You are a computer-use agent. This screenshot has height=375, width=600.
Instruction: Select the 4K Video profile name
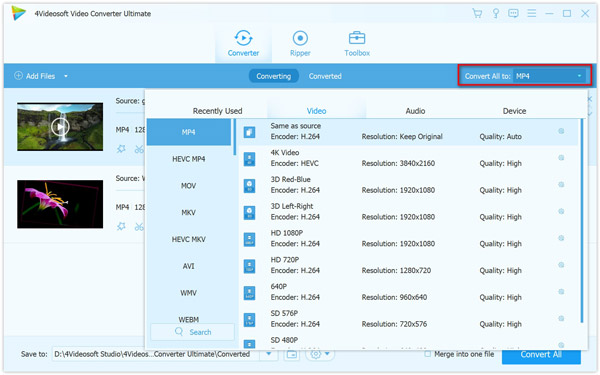[x=285, y=152]
